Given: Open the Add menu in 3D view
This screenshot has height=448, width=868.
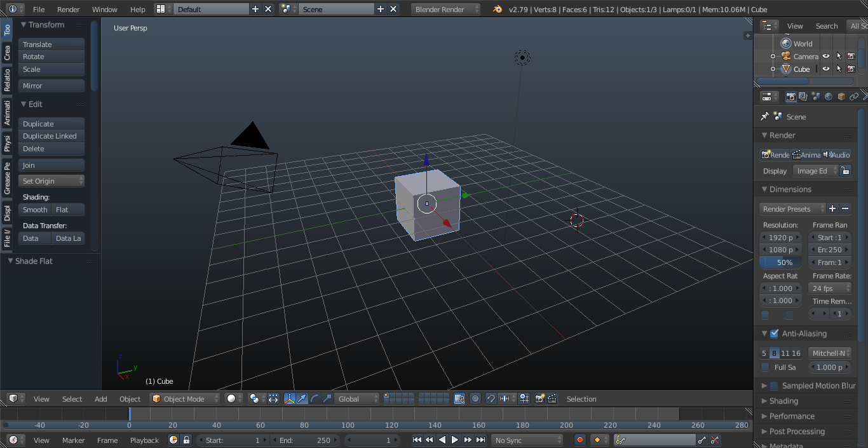Looking at the screenshot, I should [x=101, y=398].
